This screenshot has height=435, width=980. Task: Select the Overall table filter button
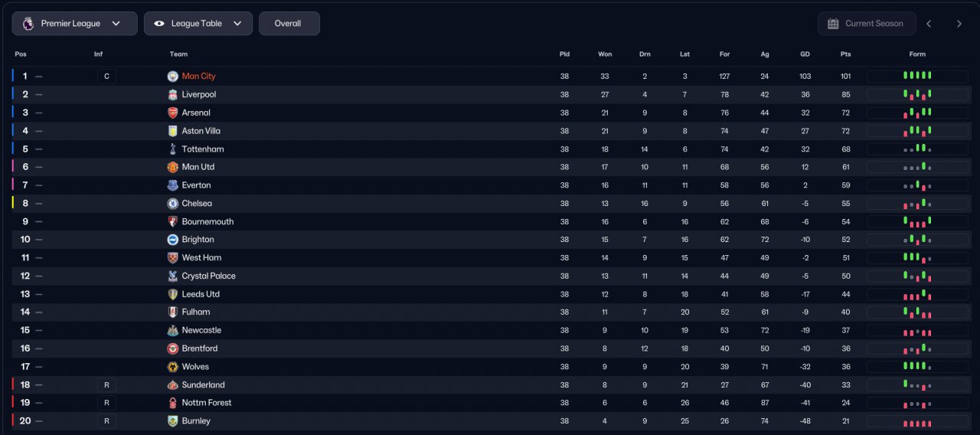[x=289, y=24]
